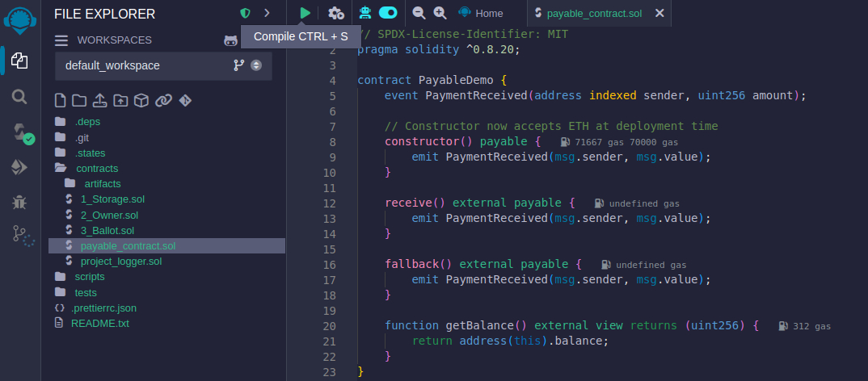This screenshot has width=868, height=381.
Task: Click the 'pragma solidity ^0.8.20;' line
Action: (439, 50)
